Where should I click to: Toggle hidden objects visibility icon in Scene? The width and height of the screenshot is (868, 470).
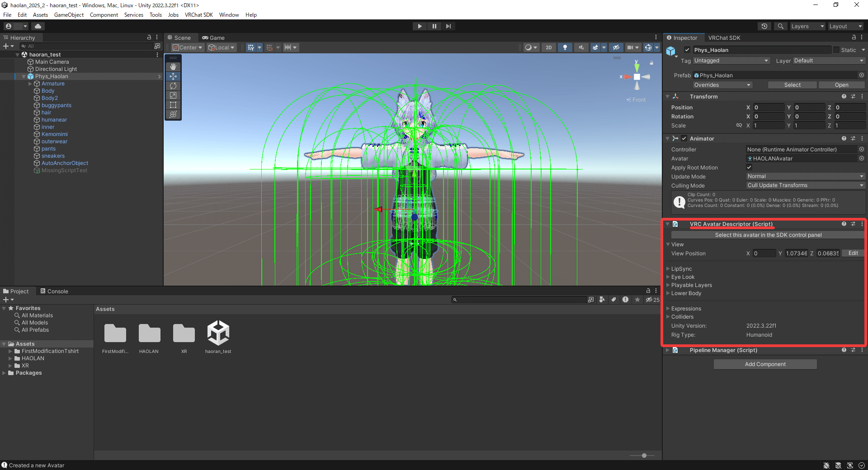pyautogui.click(x=616, y=47)
